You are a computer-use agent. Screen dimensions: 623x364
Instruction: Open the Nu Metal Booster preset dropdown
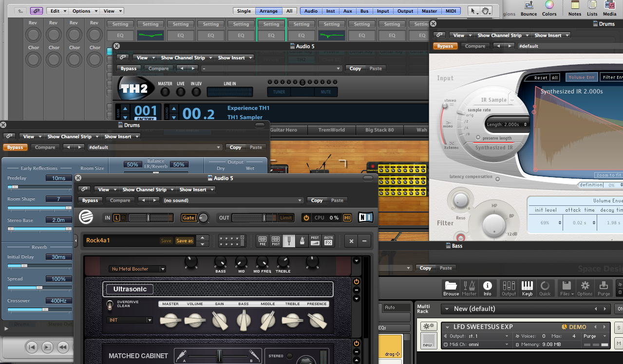pos(137,269)
